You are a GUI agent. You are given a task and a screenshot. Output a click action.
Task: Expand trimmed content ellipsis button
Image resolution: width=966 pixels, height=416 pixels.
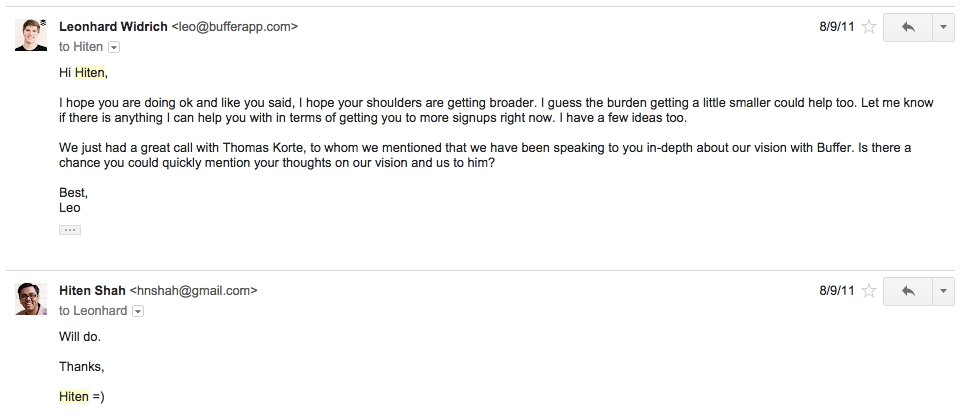coord(70,230)
